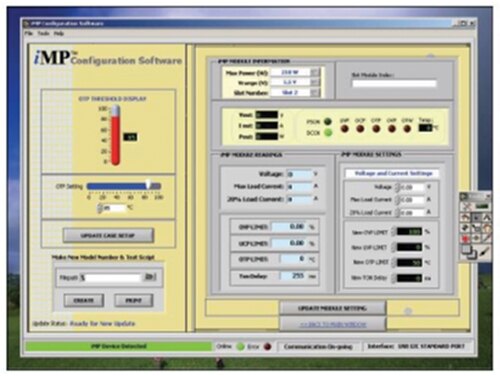500x376 pixels.
Task: Select the red Breakpoint tool
Action: point(466,238)
